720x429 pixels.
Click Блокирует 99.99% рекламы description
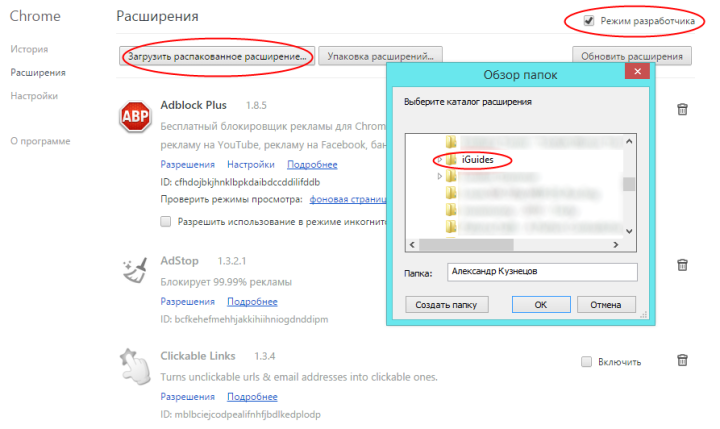[x=226, y=282]
